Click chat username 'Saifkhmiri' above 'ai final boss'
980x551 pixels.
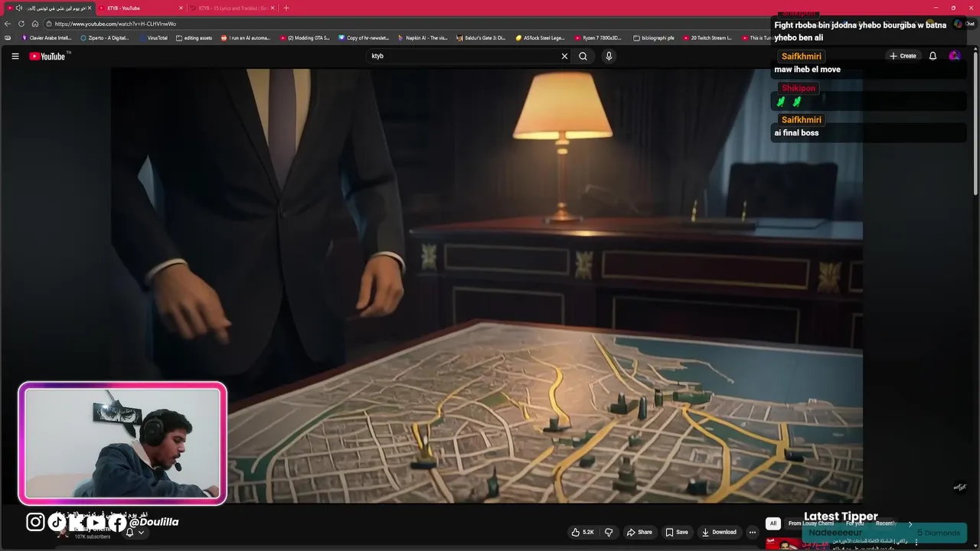(802, 119)
